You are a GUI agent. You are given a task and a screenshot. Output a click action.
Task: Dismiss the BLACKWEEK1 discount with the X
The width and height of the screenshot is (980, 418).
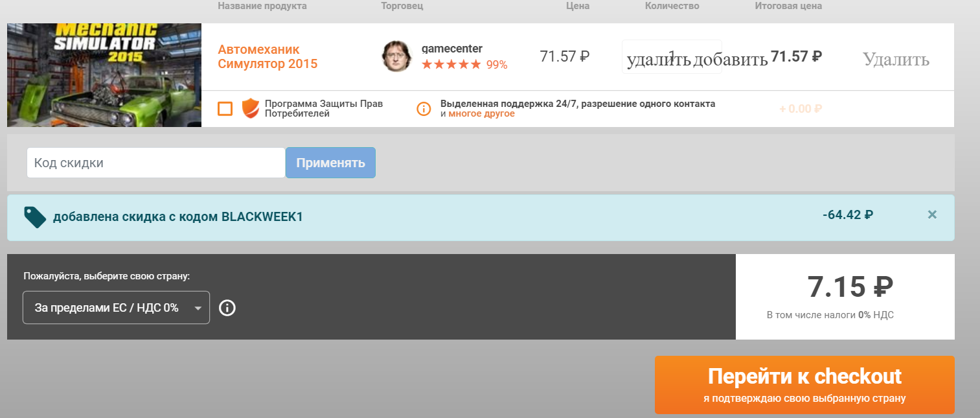click(932, 215)
